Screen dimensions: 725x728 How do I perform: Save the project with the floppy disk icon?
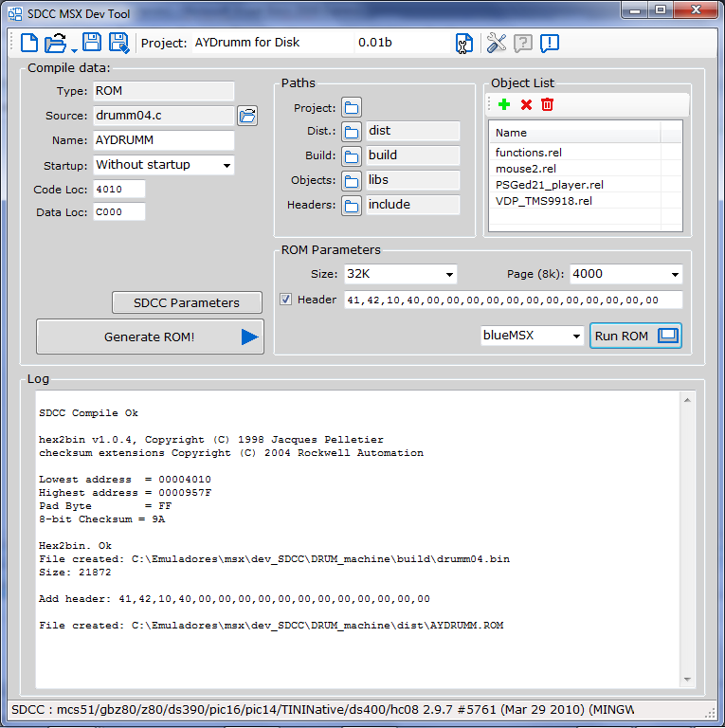(x=92, y=43)
